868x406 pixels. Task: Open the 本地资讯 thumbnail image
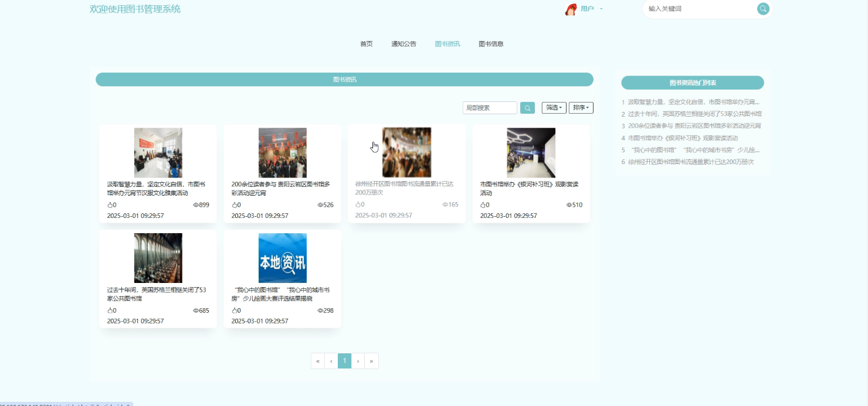coord(282,258)
